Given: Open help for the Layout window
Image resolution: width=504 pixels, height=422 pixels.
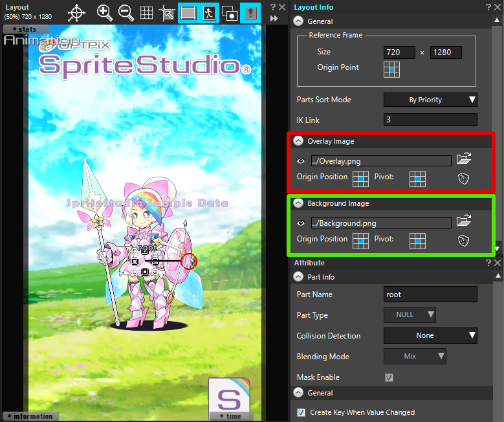Looking at the screenshot, I should pos(273,7).
